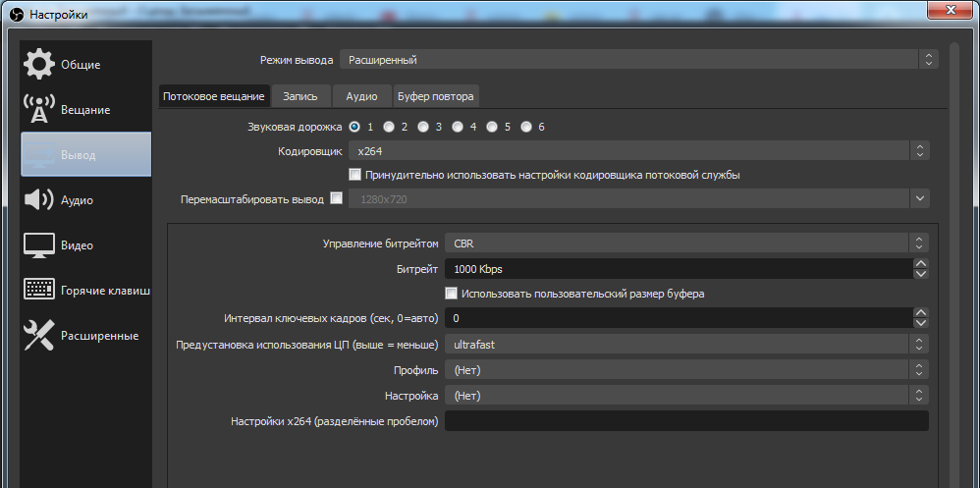The image size is (980, 488).
Task: Click the settings vertical scrollbar
Action: coord(953,265)
